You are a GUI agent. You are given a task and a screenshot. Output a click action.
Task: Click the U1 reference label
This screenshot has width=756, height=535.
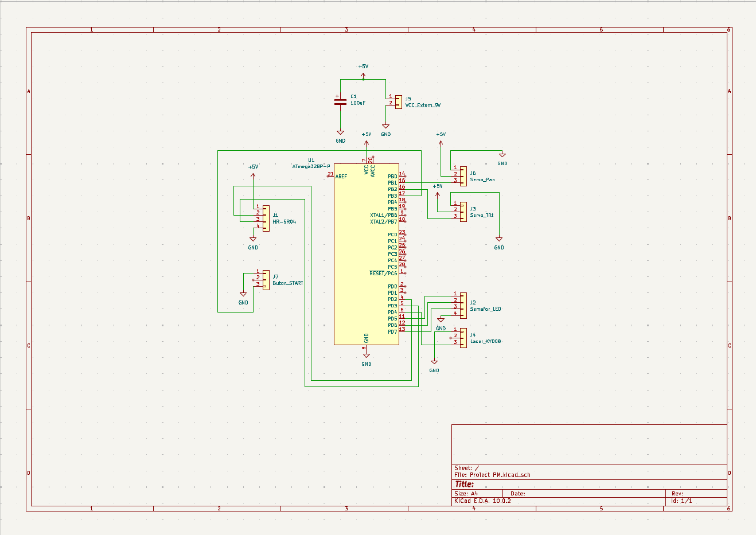click(x=311, y=160)
